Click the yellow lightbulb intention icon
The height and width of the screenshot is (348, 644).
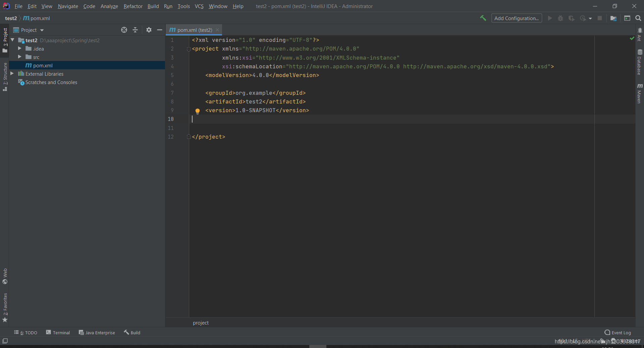tap(198, 111)
